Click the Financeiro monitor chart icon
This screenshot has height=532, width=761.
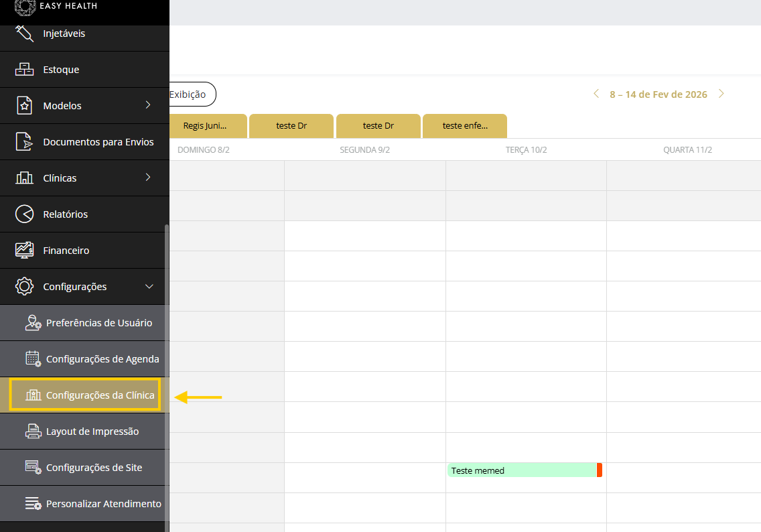24,251
